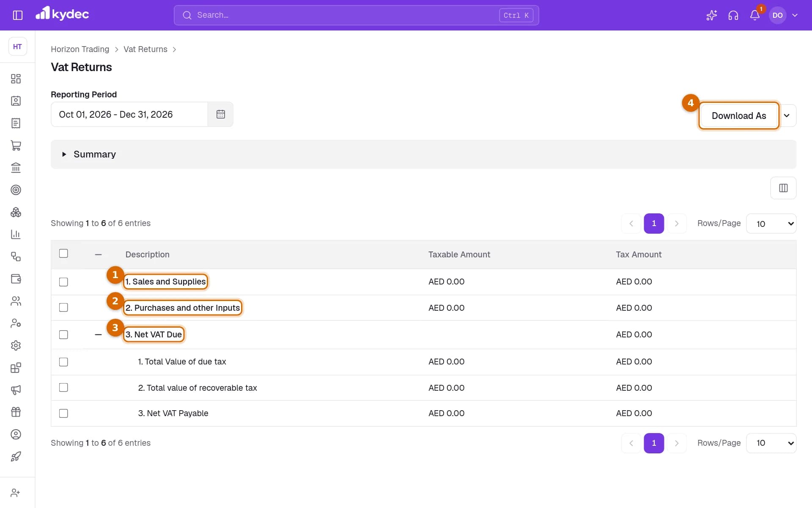Select '2. Total value of recoverable tax' text
The height and width of the screenshot is (508, 812).
click(x=198, y=388)
